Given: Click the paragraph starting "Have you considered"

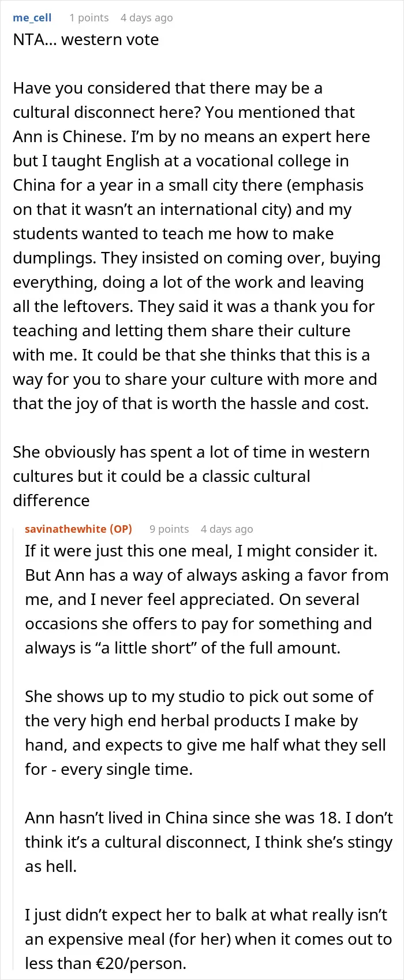Looking at the screenshot, I should [x=197, y=246].
